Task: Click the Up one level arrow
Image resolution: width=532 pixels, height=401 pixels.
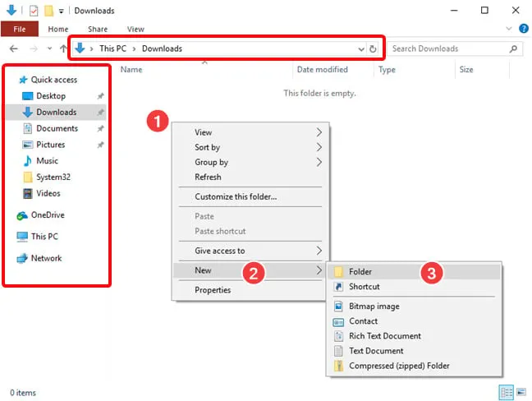Action: (x=62, y=48)
